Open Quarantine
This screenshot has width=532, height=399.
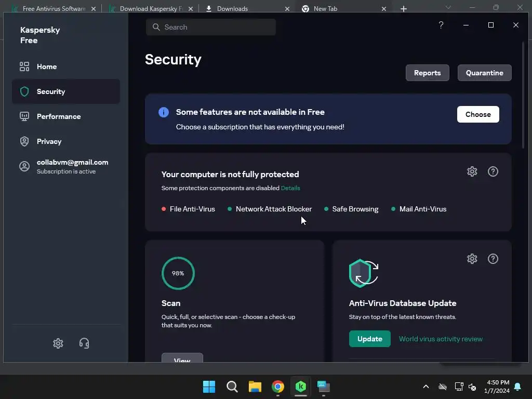[484, 73]
